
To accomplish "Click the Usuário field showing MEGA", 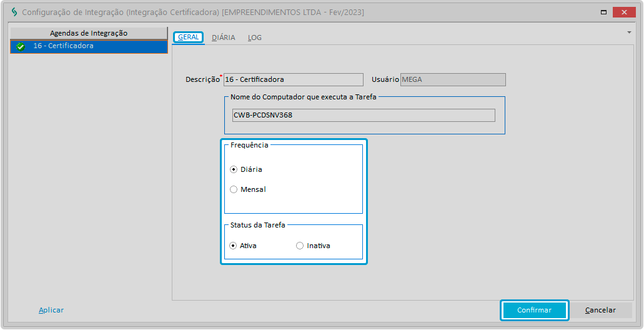I will (453, 80).
